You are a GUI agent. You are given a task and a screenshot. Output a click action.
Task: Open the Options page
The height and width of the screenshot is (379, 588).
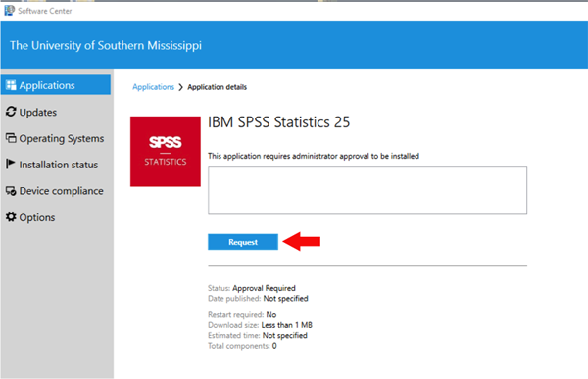click(x=56, y=217)
